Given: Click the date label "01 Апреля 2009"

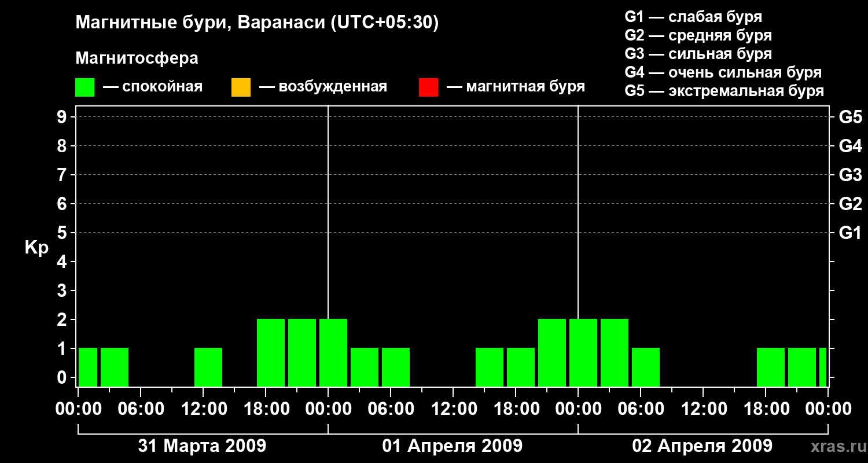Looking at the screenshot, I should point(453,446).
